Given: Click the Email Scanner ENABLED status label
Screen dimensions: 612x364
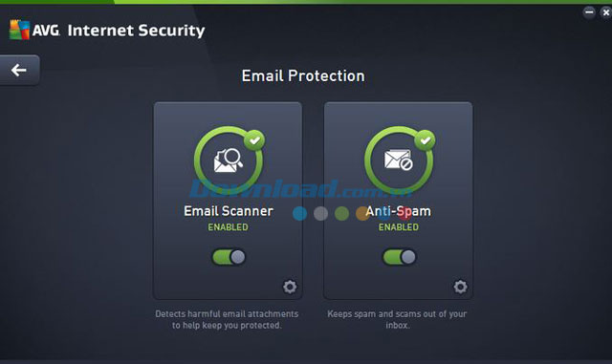Looking at the screenshot, I should point(228,227).
